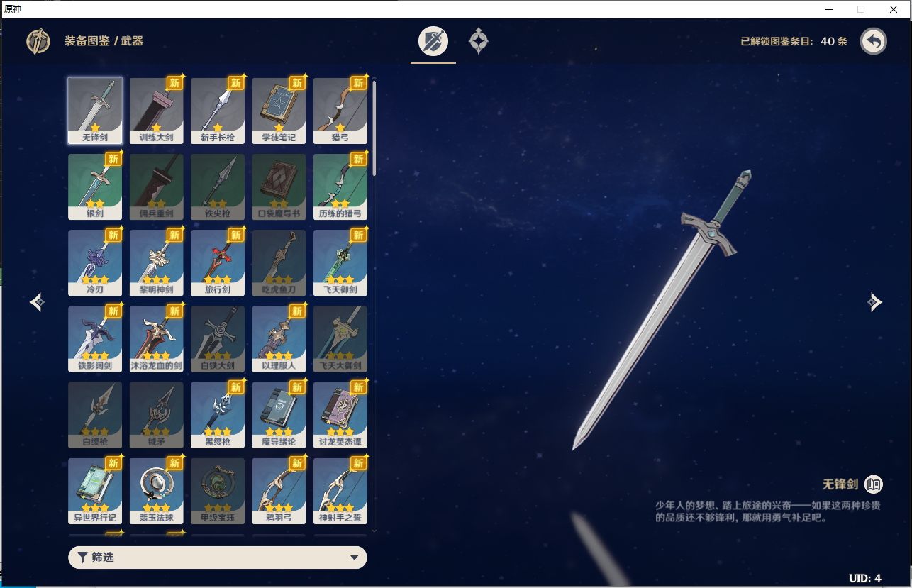Click the 已解锁图鉴条目 count text

tap(794, 41)
